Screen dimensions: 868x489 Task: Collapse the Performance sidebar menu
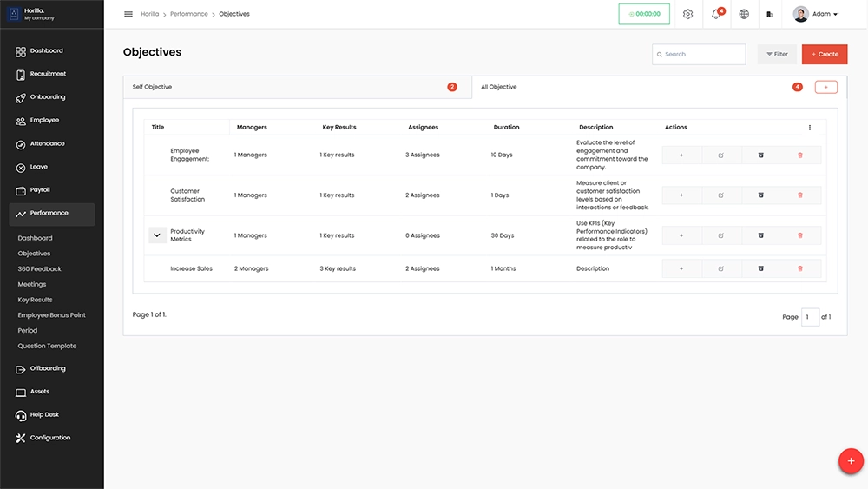pyautogui.click(x=52, y=214)
